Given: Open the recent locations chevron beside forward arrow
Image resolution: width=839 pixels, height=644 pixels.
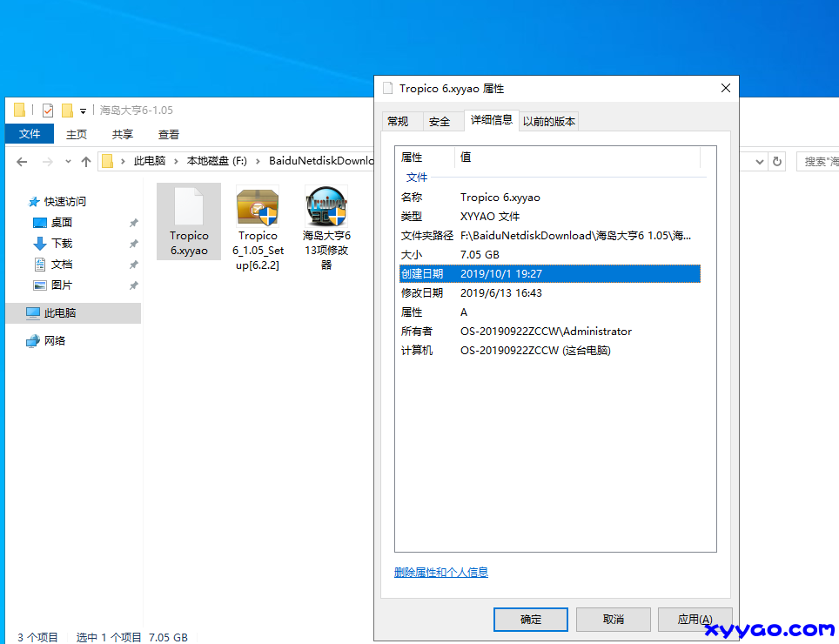Looking at the screenshot, I should click(68, 161).
